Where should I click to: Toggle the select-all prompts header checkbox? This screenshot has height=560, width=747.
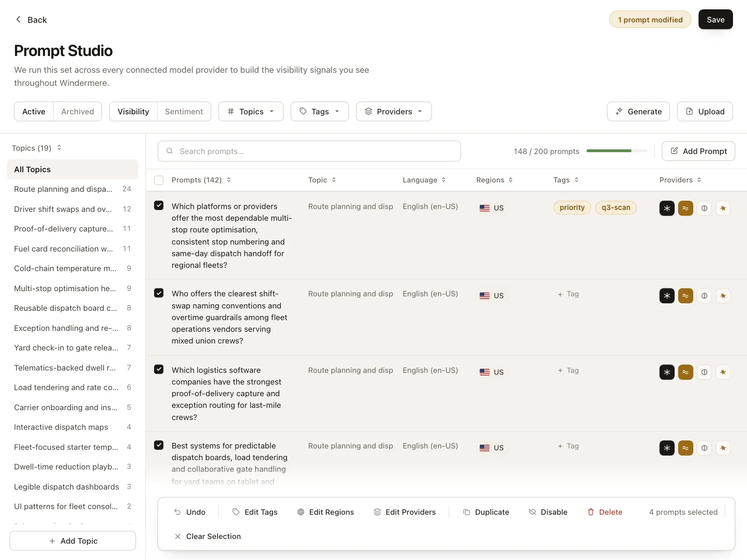click(159, 180)
